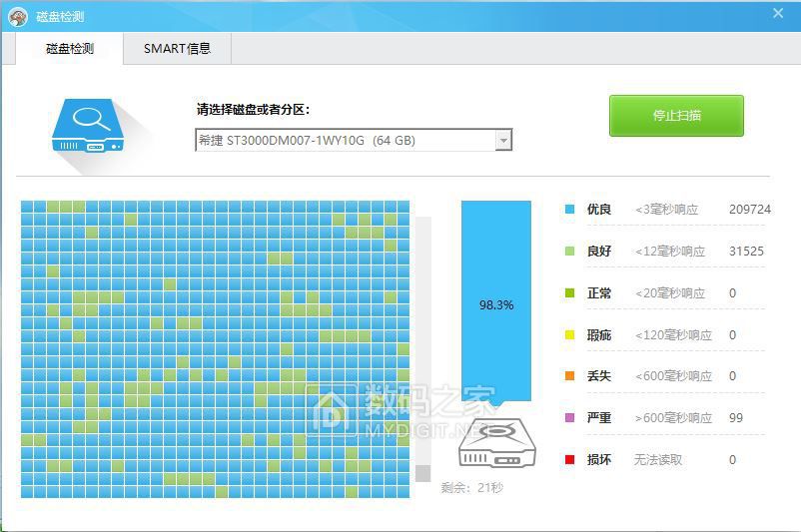Click the 丢失 legend label
This screenshot has height=532, width=801.
click(599, 376)
